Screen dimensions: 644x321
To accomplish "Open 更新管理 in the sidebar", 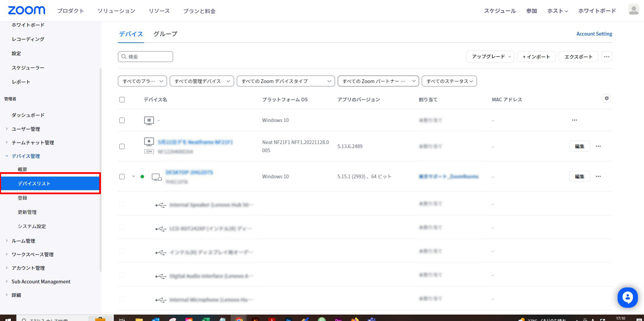I will [27, 212].
